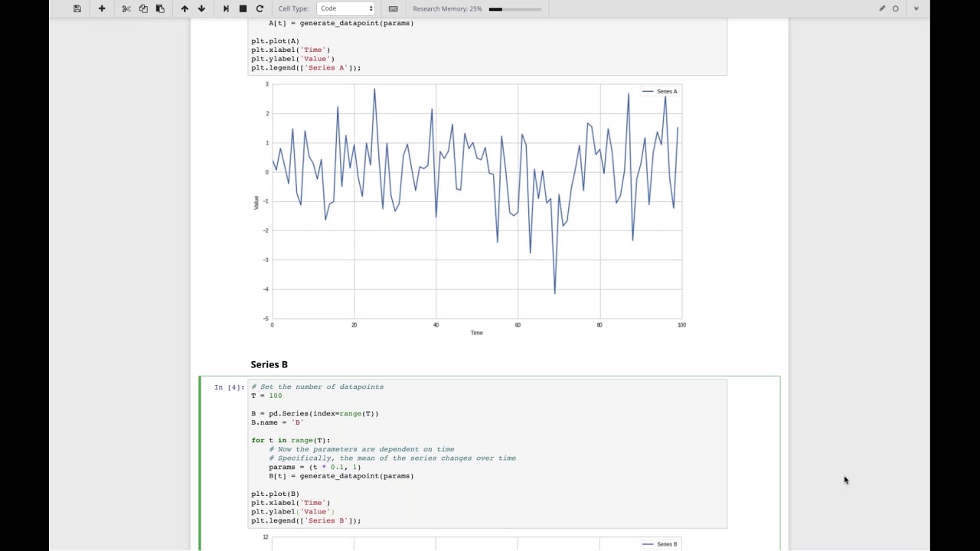The height and width of the screenshot is (551, 980).
Task: Click the 'Time' x-axis label of plot
Action: coord(476,333)
